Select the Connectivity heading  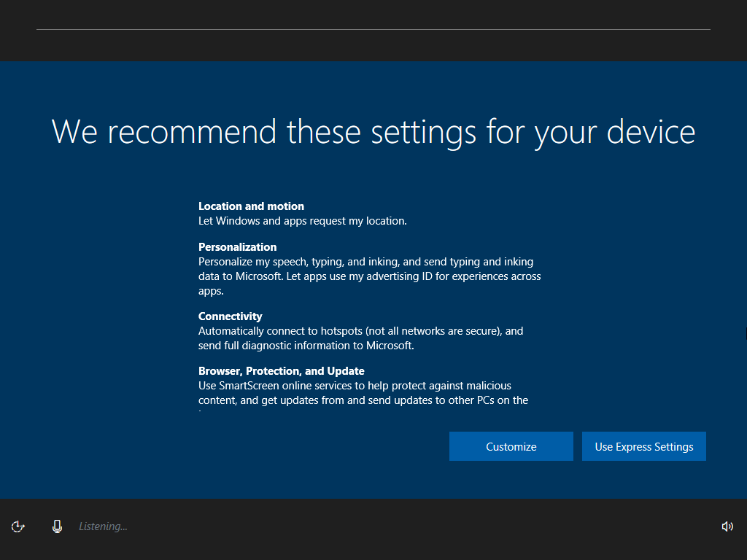[x=230, y=316]
